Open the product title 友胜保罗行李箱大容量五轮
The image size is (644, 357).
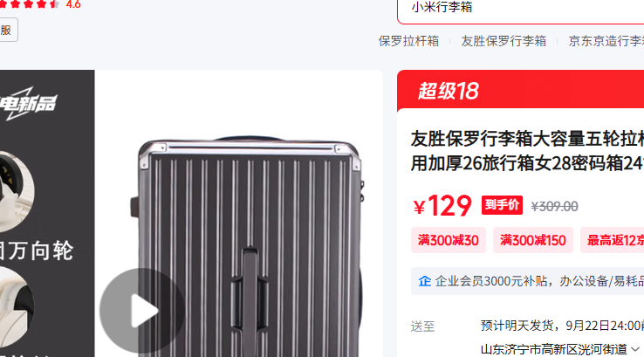527,151
